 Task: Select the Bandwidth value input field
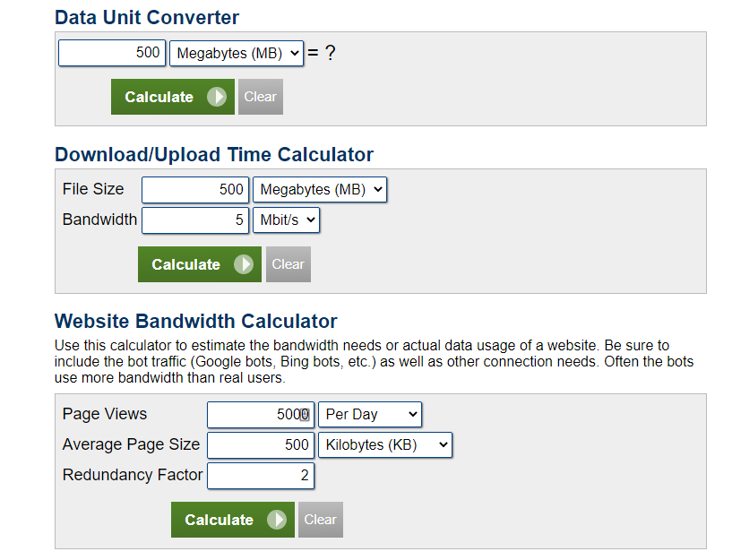194,220
